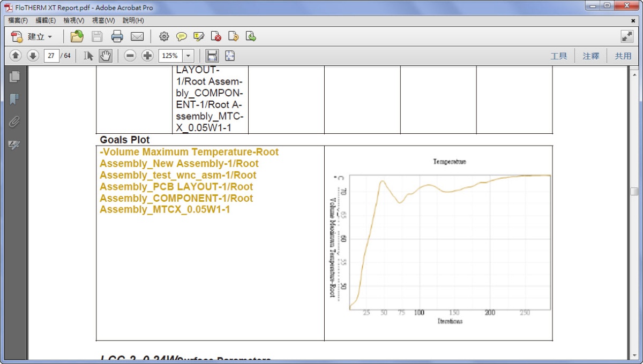Open the Bookmarks panel
The image size is (643, 364).
click(x=14, y=98)
